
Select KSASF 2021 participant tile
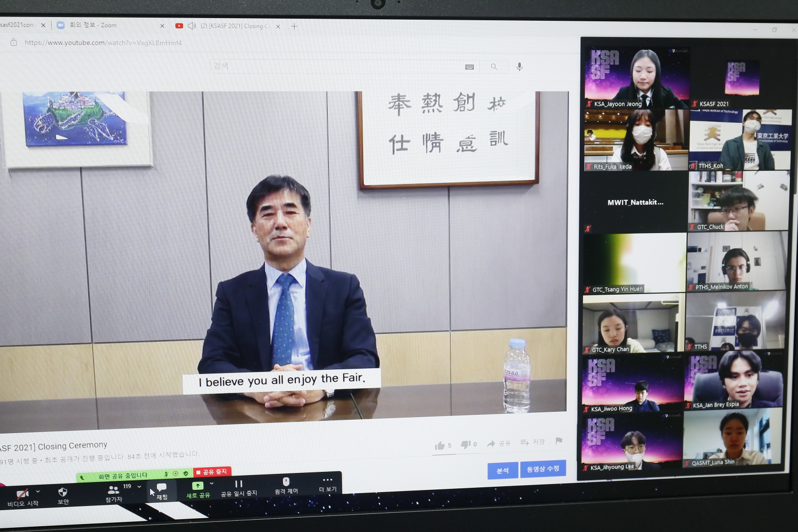point(742,78)
